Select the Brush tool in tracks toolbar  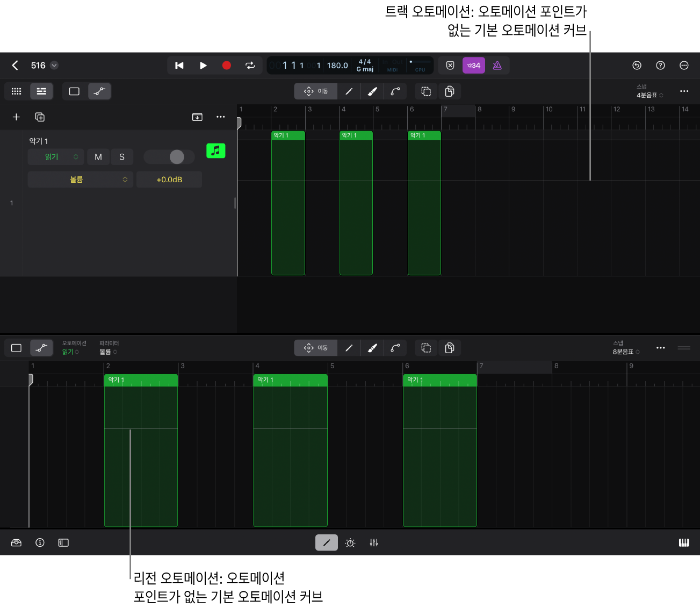click(x=372, y=91)
